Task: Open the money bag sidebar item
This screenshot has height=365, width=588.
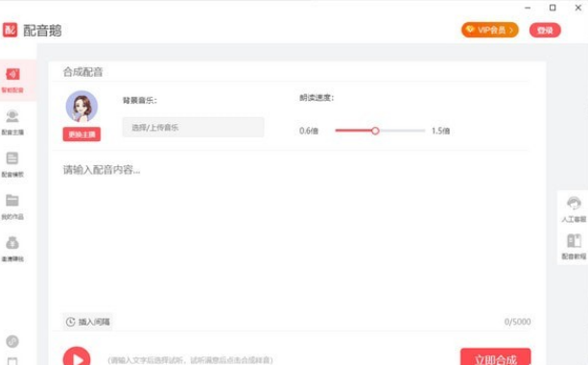Action: coord(12,249)
